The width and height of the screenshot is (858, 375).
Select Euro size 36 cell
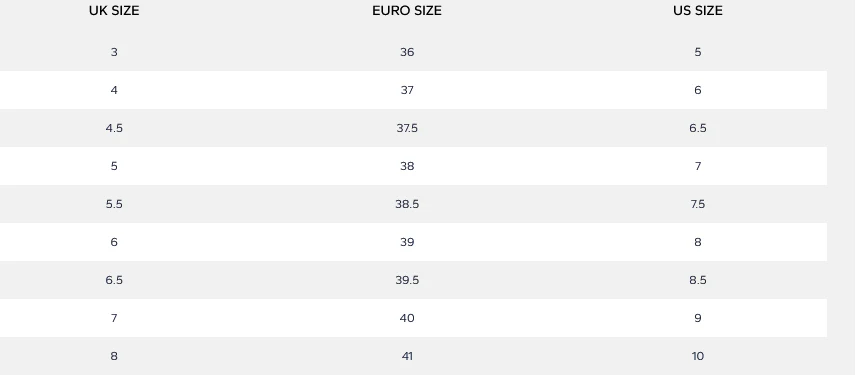point(407,52)
